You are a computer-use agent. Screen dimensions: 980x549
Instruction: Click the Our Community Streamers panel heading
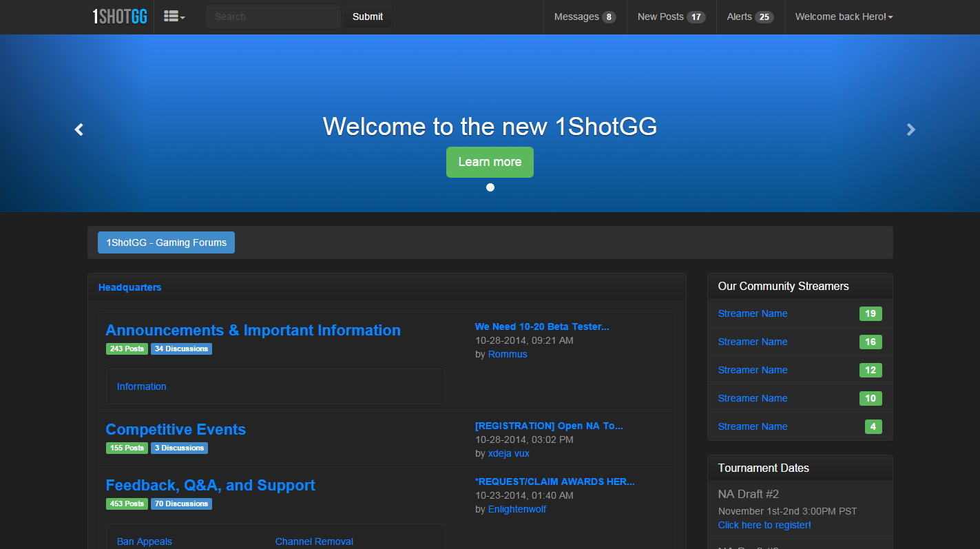[784, 286]
